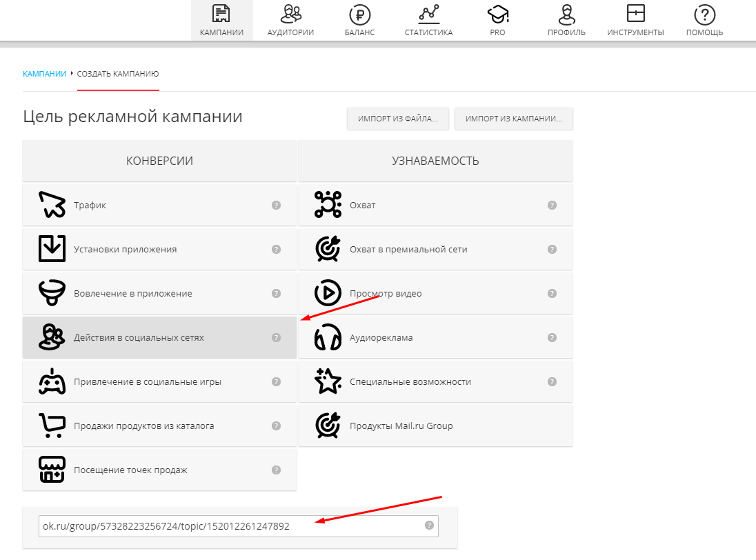Screen dimensions: 756x560
Task: Show help for the URL input field
Action: point(429,526)
